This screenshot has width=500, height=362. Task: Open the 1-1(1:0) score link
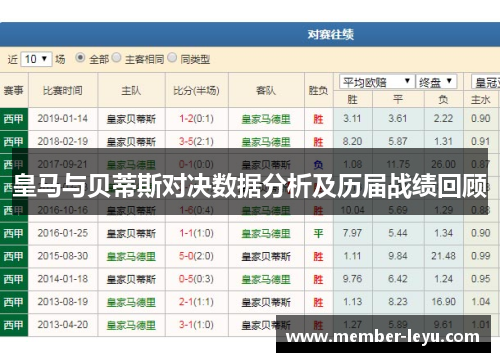pyautogui.click(x=196, y=233)
